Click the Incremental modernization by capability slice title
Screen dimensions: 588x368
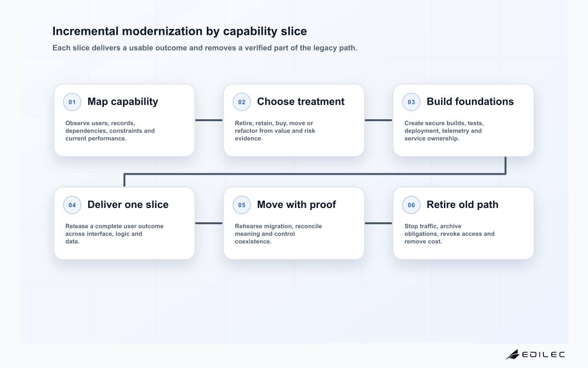coord(180,31)
